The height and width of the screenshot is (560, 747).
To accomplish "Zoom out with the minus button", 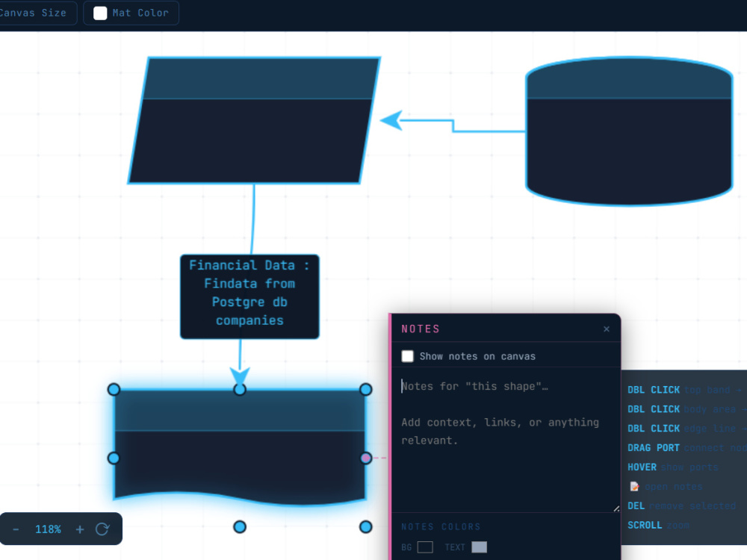I will click(16, 529).
